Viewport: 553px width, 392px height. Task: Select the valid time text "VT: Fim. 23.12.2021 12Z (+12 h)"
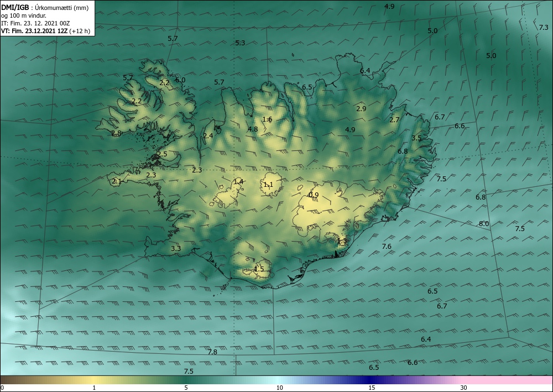pyautogui.click(x=45, y=31)
